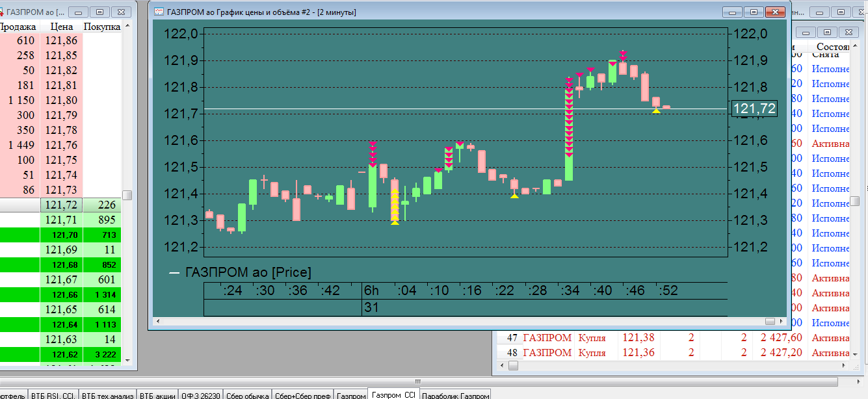Click buy volume 895 in order book
This screenshot has height=399, width=868.
pyautogui.click(x=102, y=220)
